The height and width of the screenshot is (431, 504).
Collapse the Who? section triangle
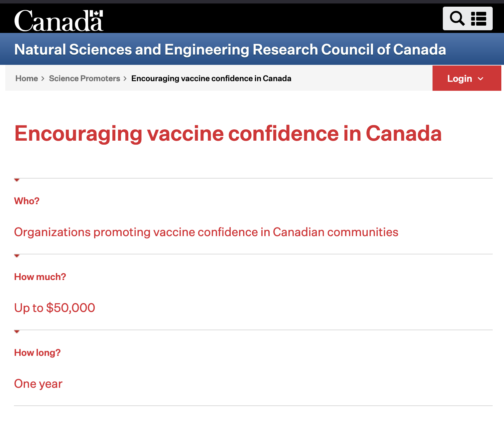[x=17, y=180]
